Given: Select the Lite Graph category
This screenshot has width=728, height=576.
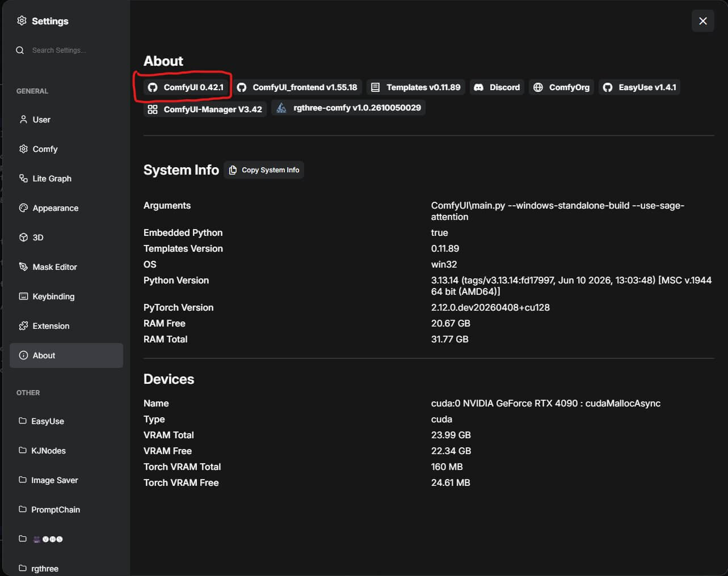Looking at the screenshot, I should click(66, 179).
